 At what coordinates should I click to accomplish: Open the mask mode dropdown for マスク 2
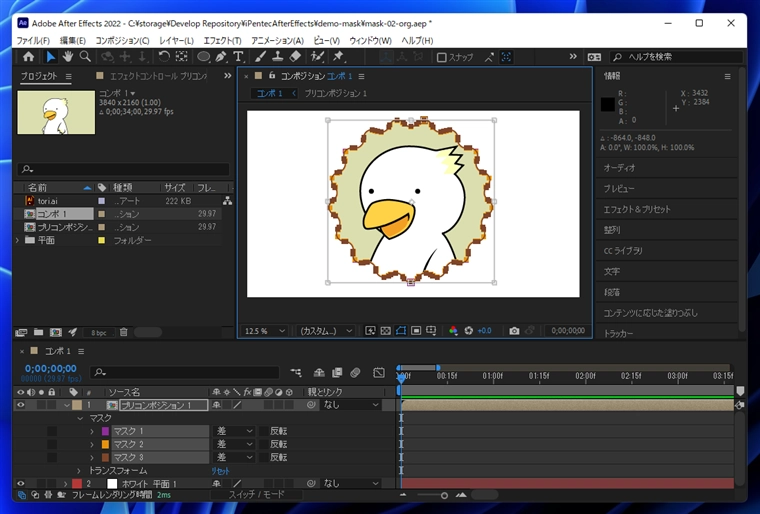[235, 444]
